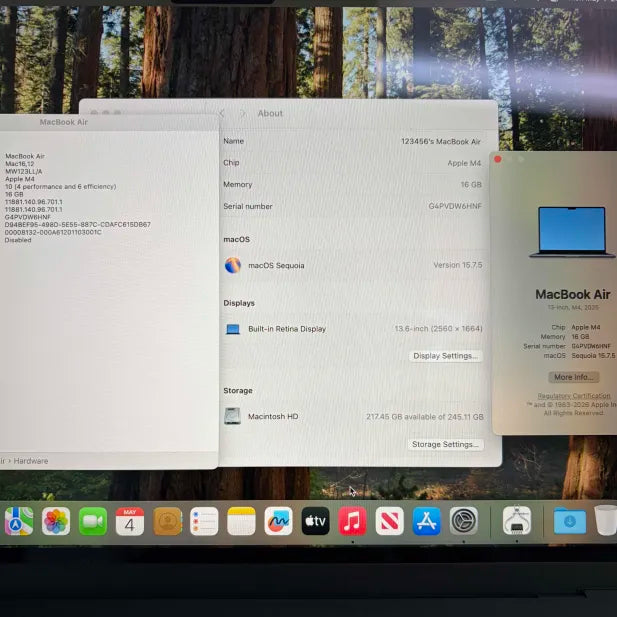Click 'Built-in Retina Display' label
The height and width of the screenshot is (617, 617).
point(287,329)
